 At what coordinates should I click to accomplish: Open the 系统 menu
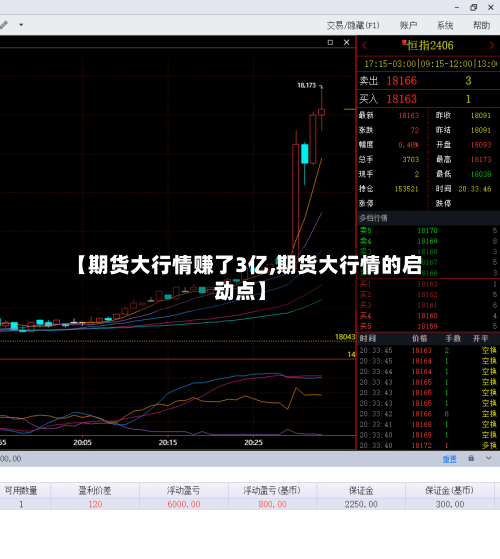click(445, 25)
